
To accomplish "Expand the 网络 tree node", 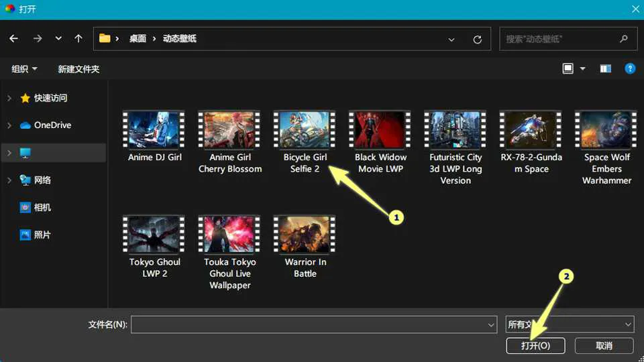I will (9, 180).
